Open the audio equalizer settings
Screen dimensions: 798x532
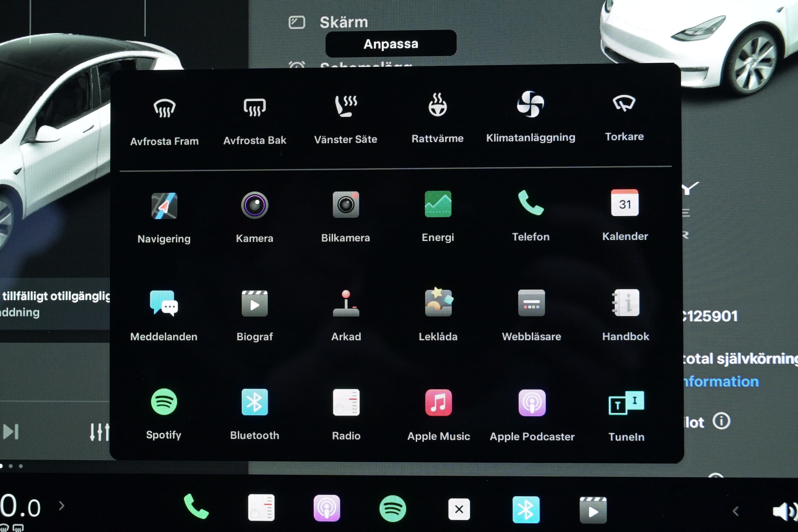click(x=100, y=432)
